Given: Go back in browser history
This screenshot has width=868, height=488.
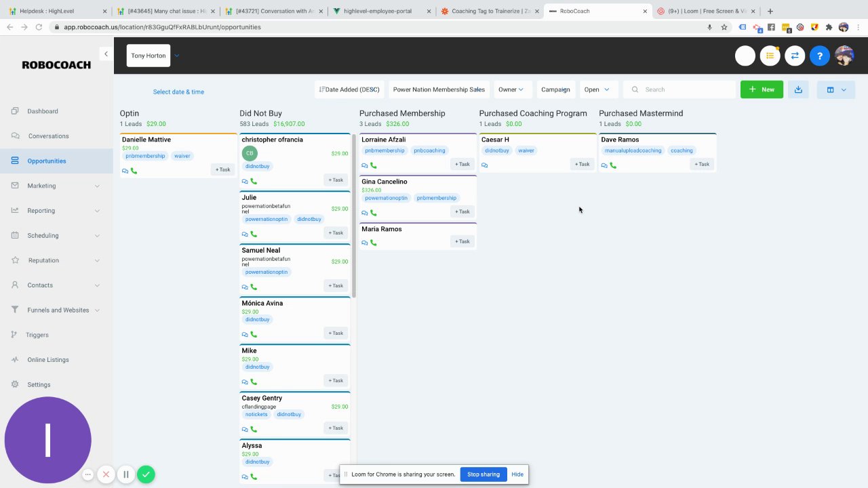Looking at the screenshot, I should 9,27.
